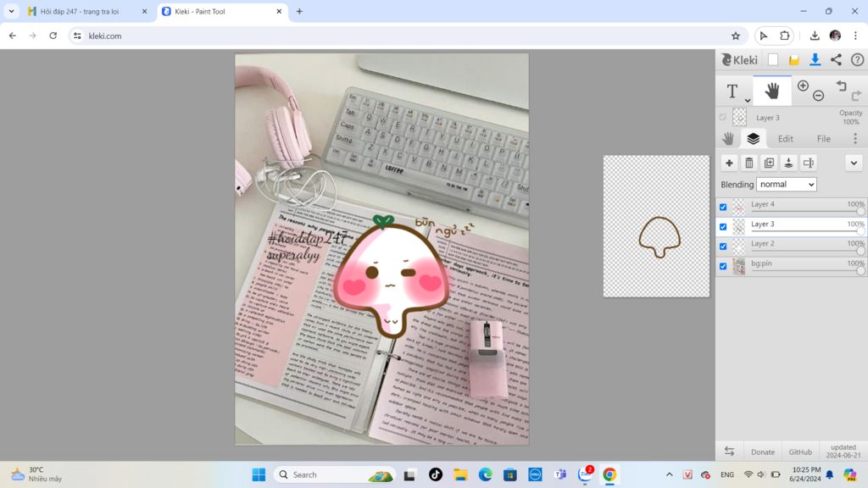This screenshot has width=868, height=488.
Task: Open a new browser tab
Action: pos(299,11)
